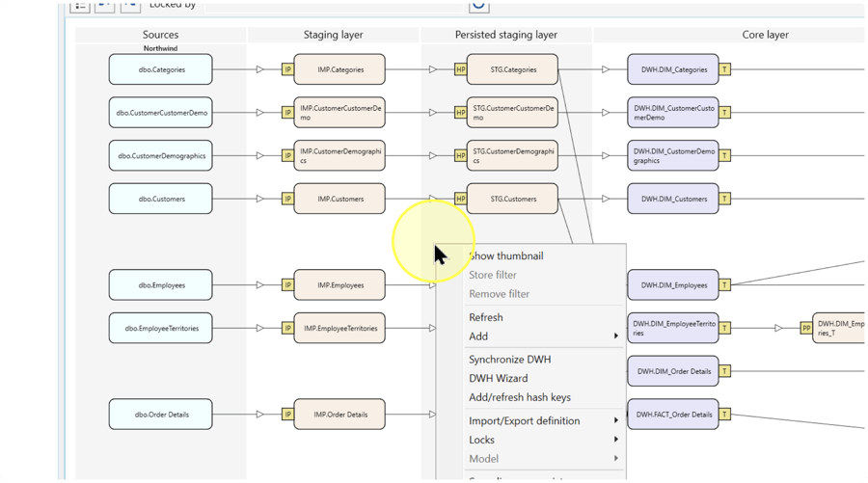Image resolution: width=868 pixels, height=483 pixels.
Task: Click the IP badge on IMP.Customers
Action: click(x=287, y=200)
